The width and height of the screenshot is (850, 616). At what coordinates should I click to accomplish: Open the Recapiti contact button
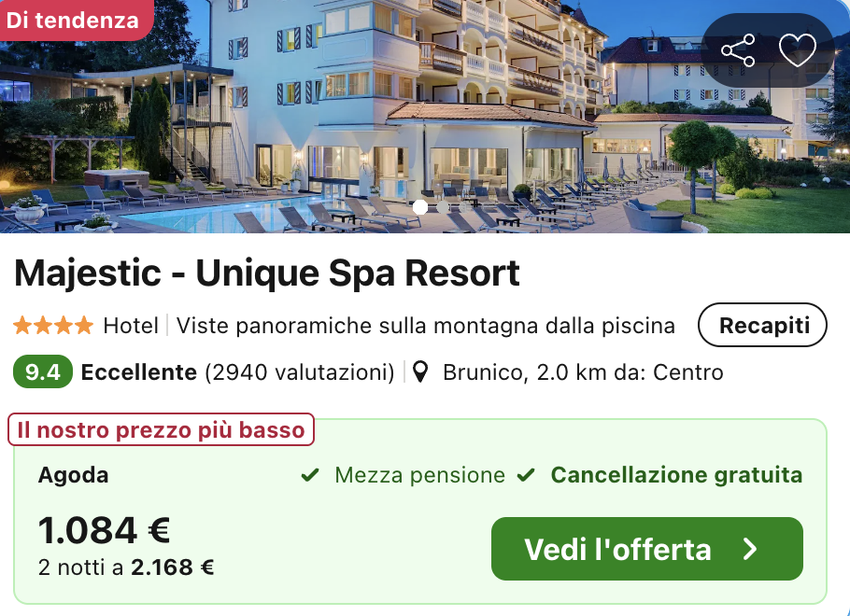[763, 325]
